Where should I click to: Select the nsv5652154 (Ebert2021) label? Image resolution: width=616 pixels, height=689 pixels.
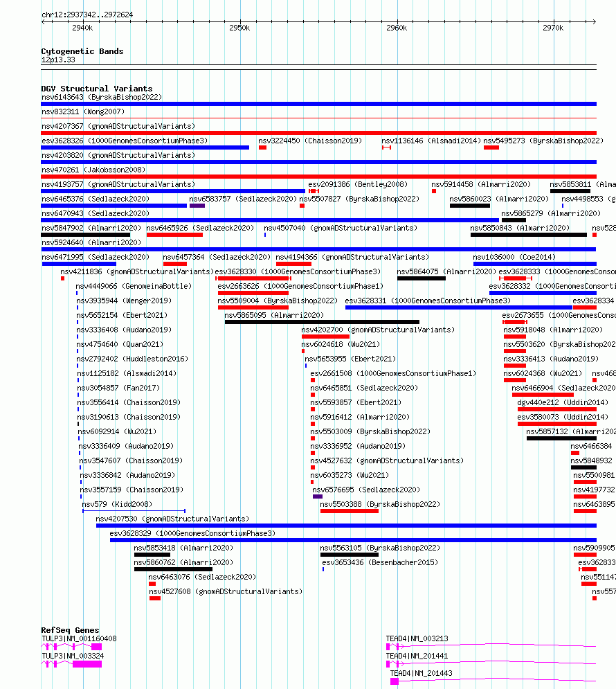click(x=122, y=314)
